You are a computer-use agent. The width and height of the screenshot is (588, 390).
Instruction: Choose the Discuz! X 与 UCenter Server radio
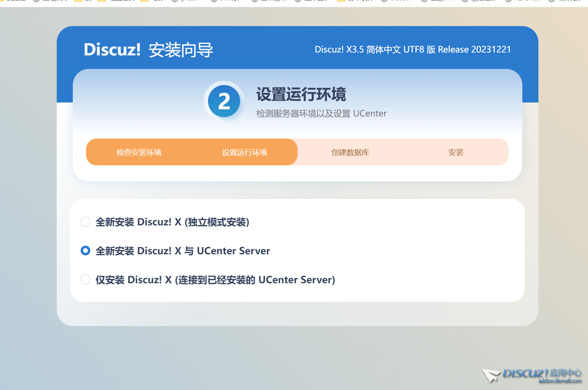click(x=86, y=251)
